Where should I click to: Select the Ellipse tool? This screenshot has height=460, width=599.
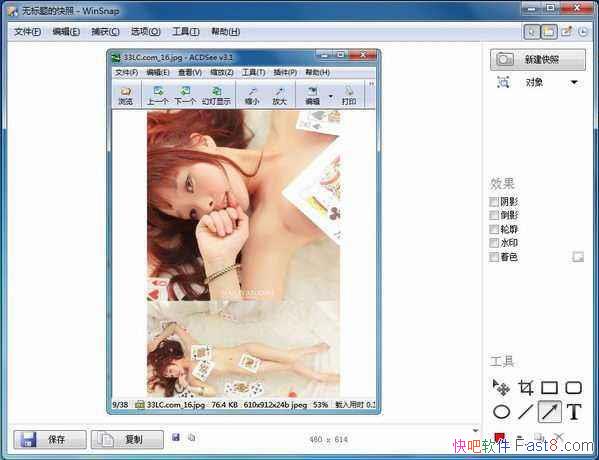(x=501, y=412)
